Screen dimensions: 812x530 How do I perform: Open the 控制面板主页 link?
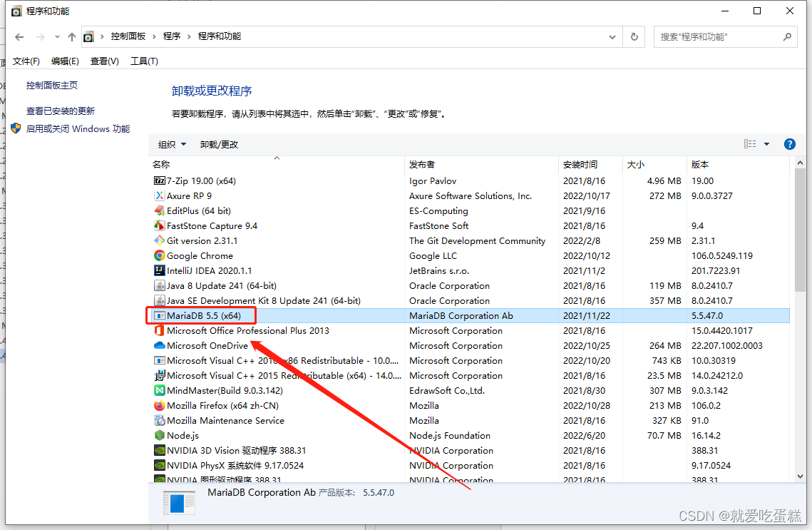pyautogui.click(x=52, y=86)
